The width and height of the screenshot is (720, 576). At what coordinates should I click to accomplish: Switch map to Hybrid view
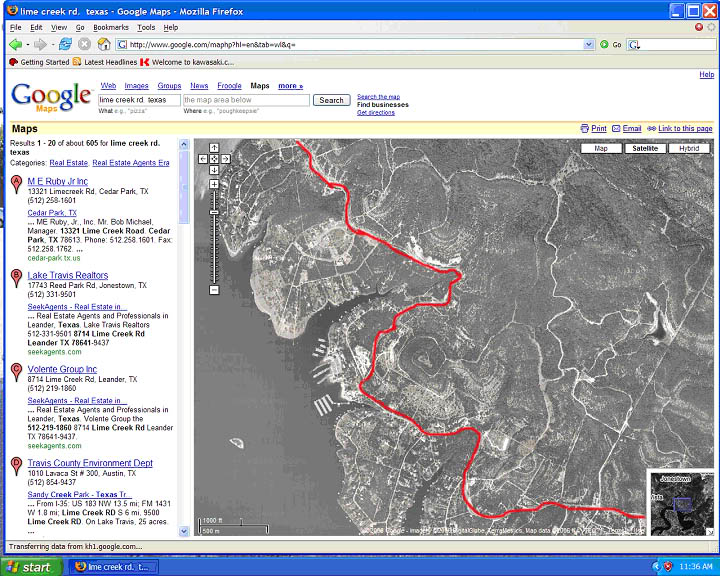(x=690, y=148)
